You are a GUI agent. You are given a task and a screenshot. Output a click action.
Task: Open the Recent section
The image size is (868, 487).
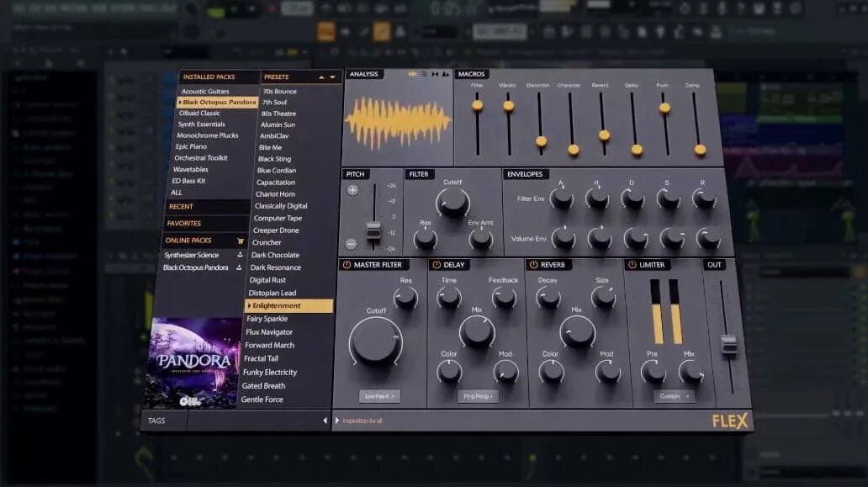(x=207, y=206)
